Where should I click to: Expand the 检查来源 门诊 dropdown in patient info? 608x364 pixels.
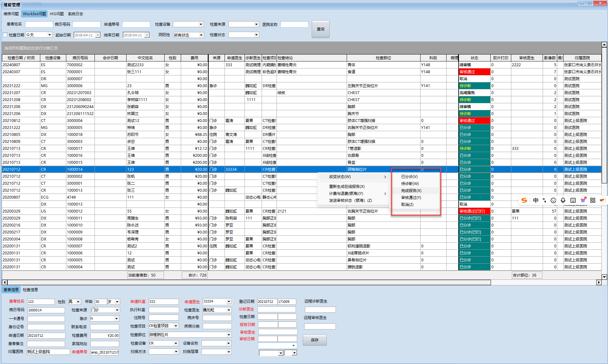tap(117, 310)
